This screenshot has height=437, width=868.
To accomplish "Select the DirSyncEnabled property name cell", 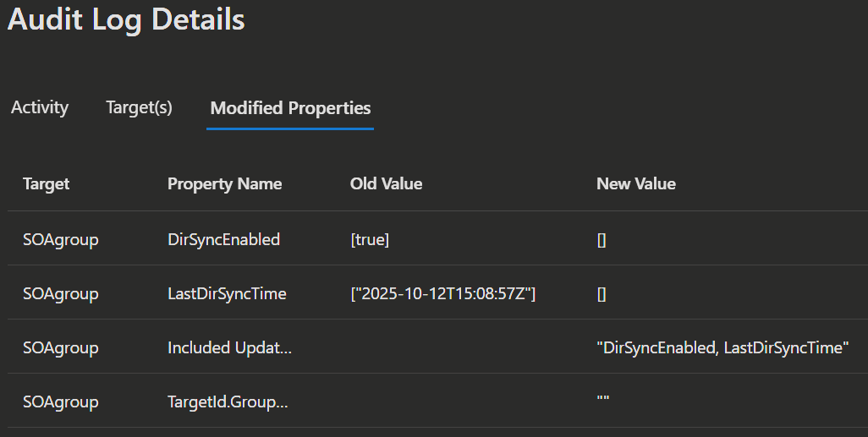I will [x=223, y=240].
